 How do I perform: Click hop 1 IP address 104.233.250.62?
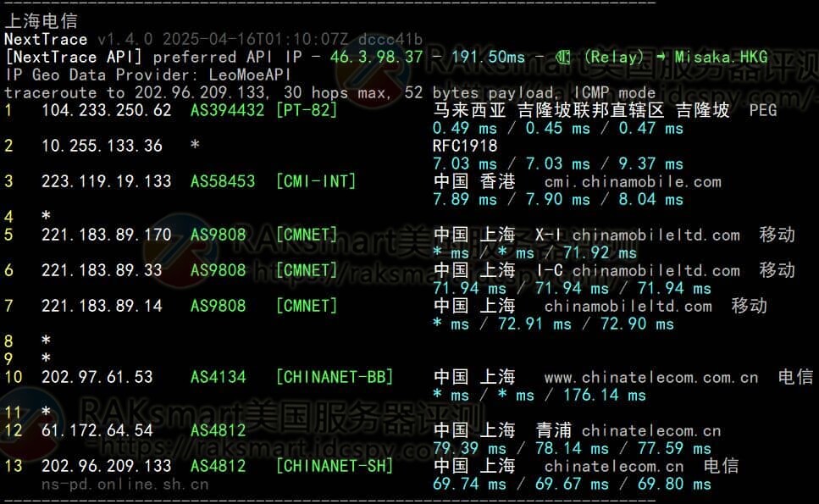click(x=106, y=110)
